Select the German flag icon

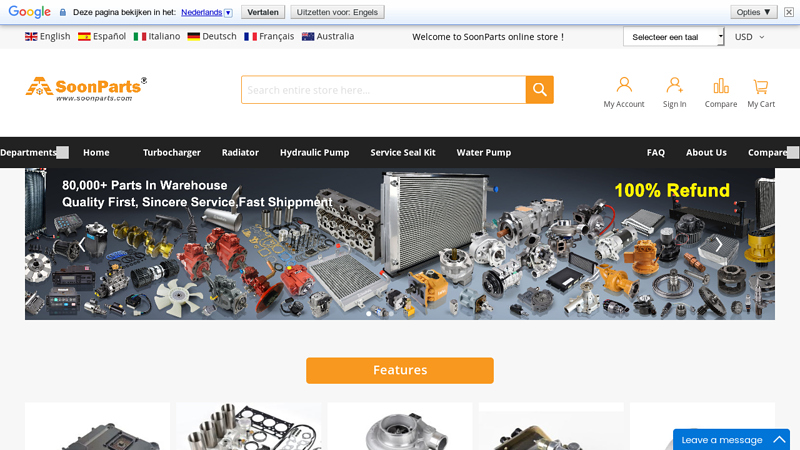pyautogui.click(x=193, y=37)
